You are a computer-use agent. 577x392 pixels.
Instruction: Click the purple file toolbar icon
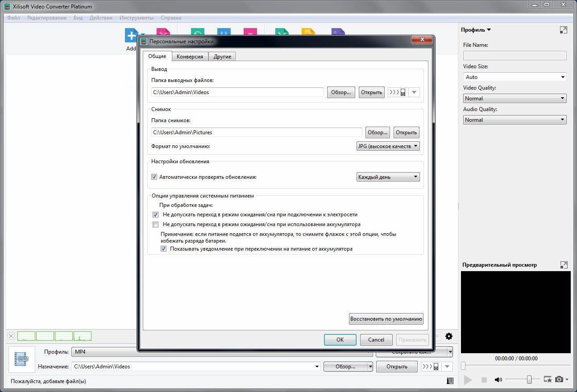pyautogui.click(x=338, y=32)
